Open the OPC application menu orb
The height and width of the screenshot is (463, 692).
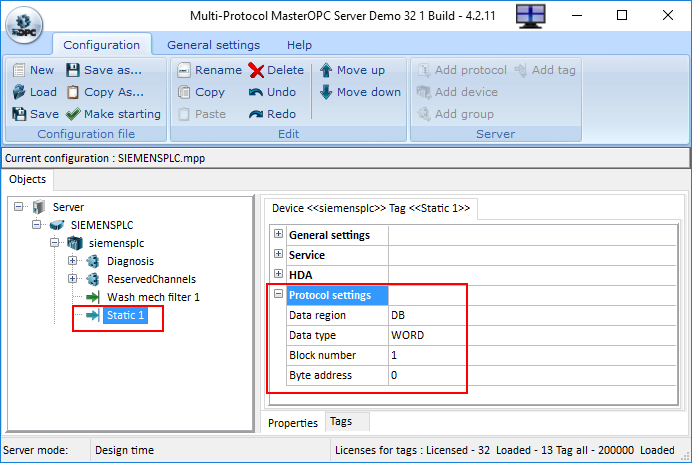(x=24, y=25)
